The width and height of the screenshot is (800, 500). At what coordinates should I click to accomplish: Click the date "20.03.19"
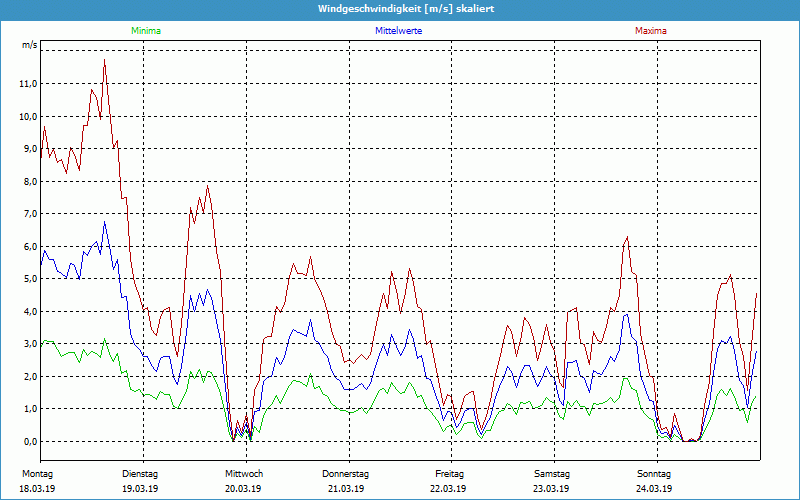(x=243, y=489)
